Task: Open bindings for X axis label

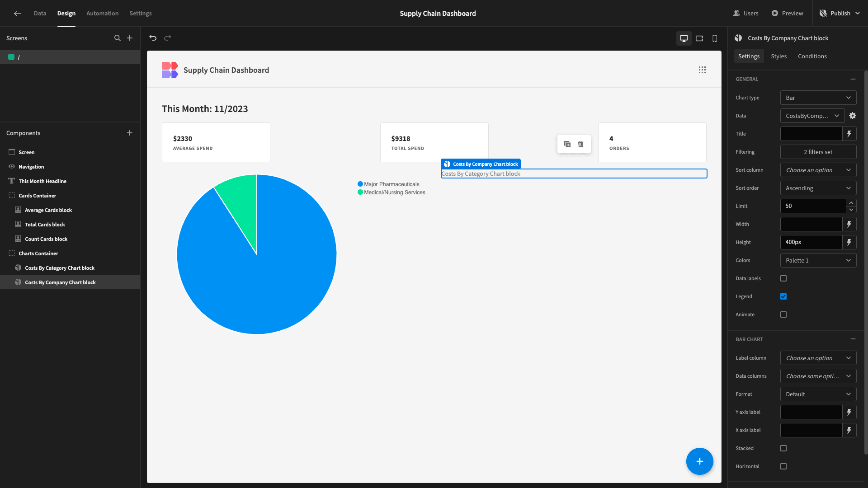Action: tap(849, 430)
